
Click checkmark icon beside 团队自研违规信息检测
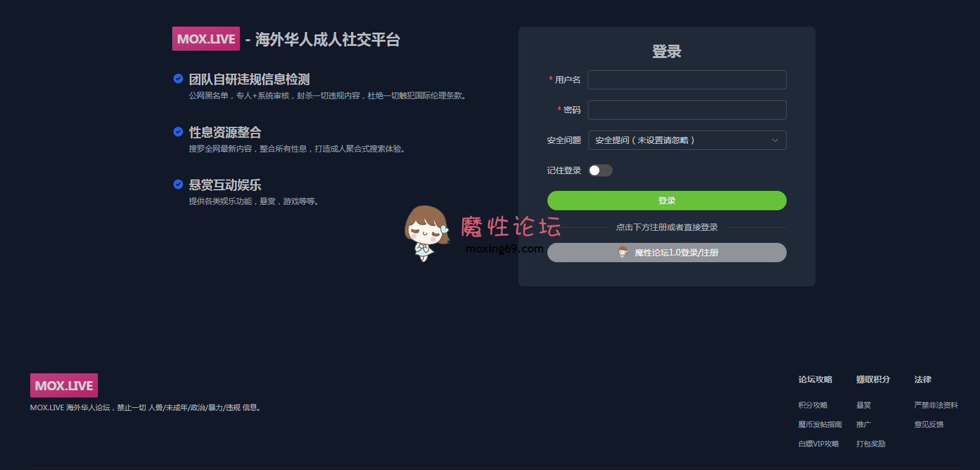tap(178, 79)
